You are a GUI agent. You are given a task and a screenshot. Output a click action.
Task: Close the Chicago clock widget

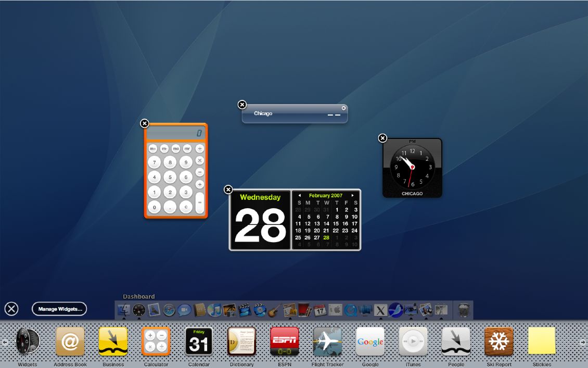coord(382,138)
